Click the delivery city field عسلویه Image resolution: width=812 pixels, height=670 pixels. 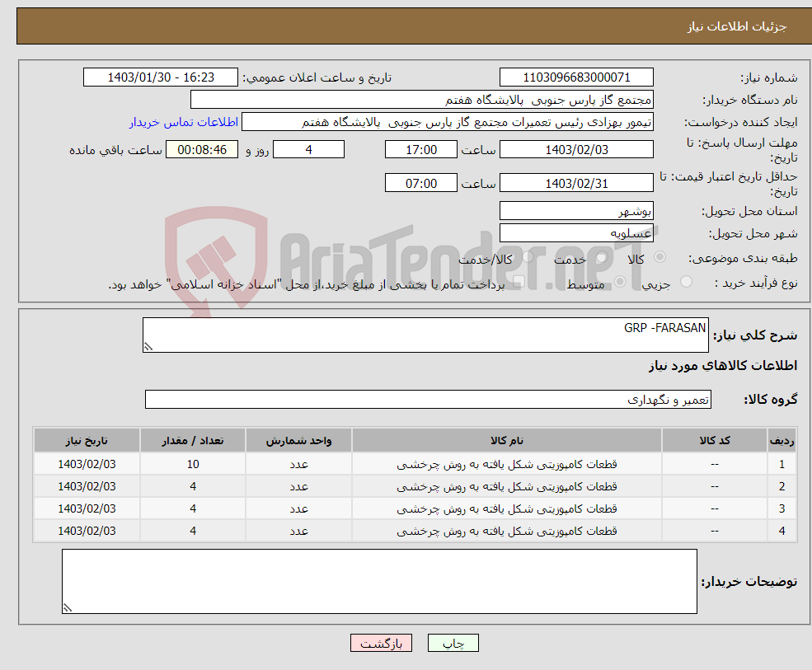[x=576, y=233]
